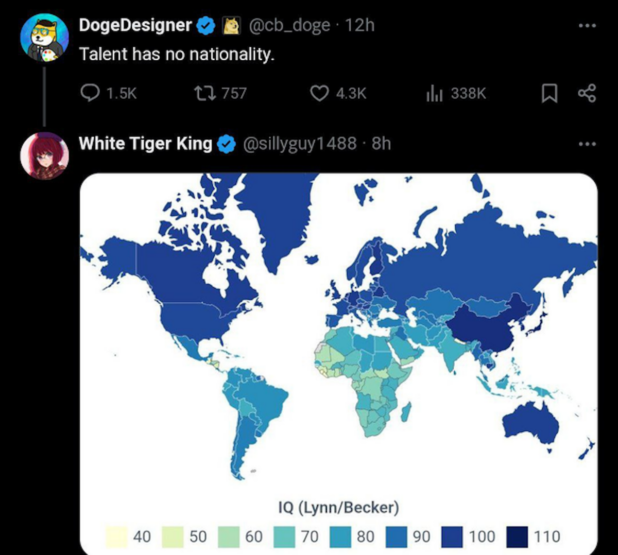The width and height of the screenshot is (618, 555).
Task: Click the DogeDesigner display name
Action: tap(134, 25)
